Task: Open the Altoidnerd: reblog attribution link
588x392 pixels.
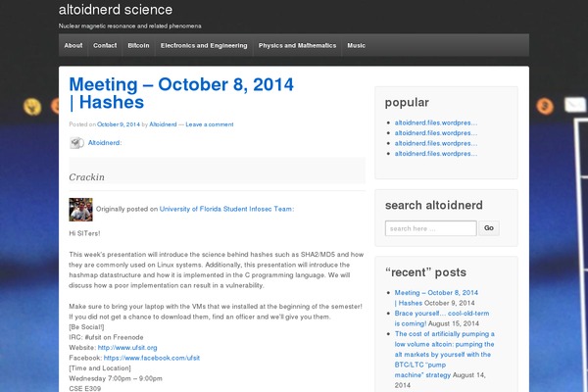Action: [x=105, y=143]
